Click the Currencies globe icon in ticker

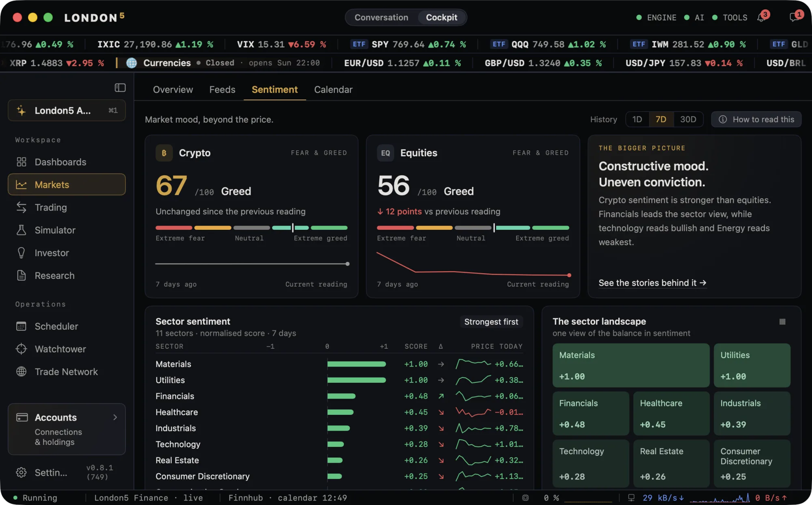coord(132,63)
